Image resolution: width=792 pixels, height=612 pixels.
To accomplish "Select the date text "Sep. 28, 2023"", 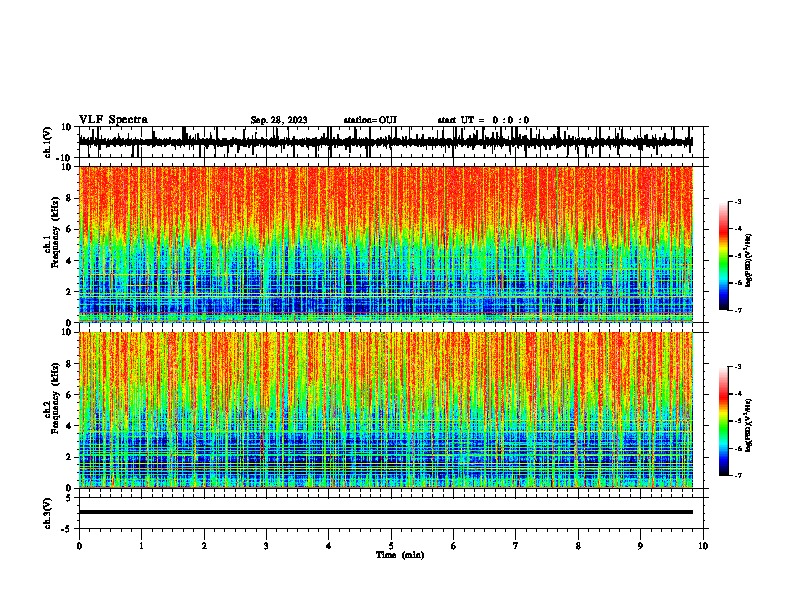I will click(279, 120).
